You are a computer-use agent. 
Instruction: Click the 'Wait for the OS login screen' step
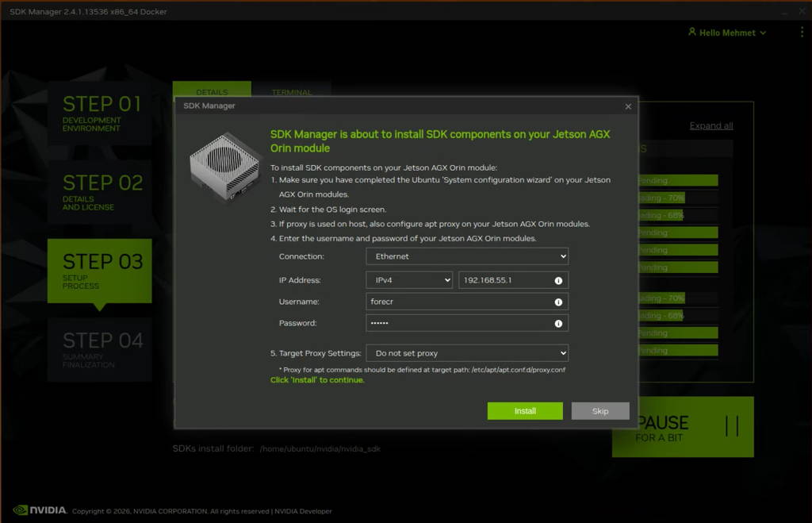click(x=328, y=210)
